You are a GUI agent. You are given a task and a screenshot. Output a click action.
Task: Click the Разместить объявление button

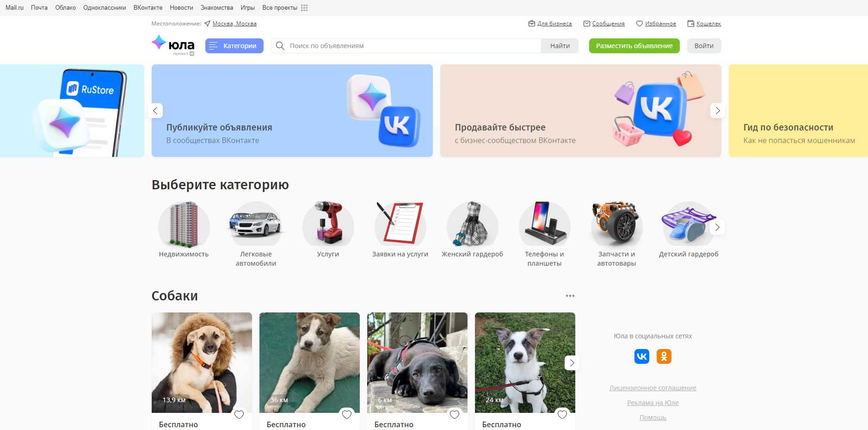[634, 46]
